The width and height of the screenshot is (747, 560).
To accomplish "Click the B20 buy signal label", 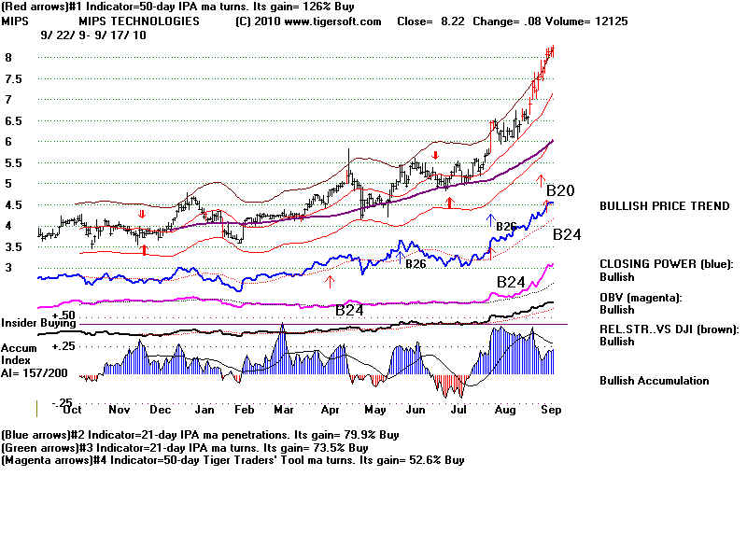I will point(562,192).
